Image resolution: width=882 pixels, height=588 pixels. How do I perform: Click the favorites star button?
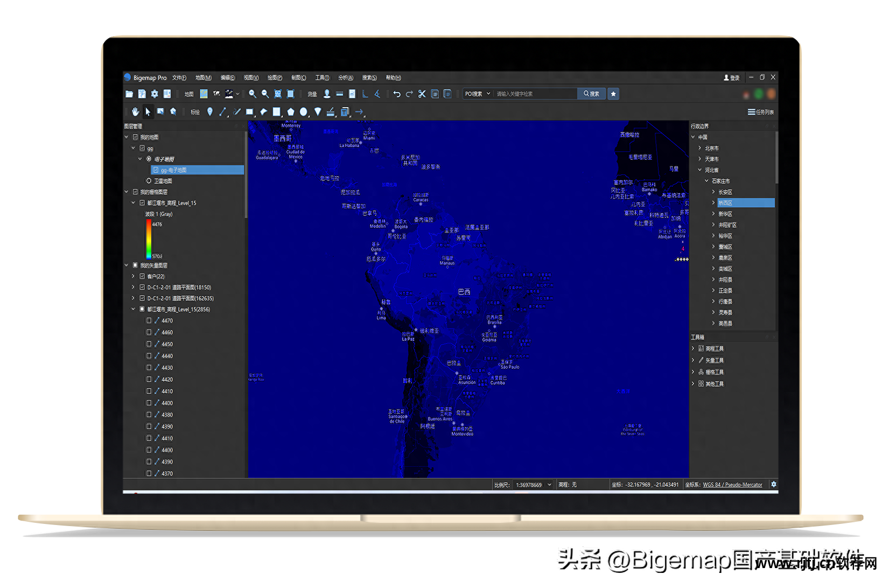point(613,94)
